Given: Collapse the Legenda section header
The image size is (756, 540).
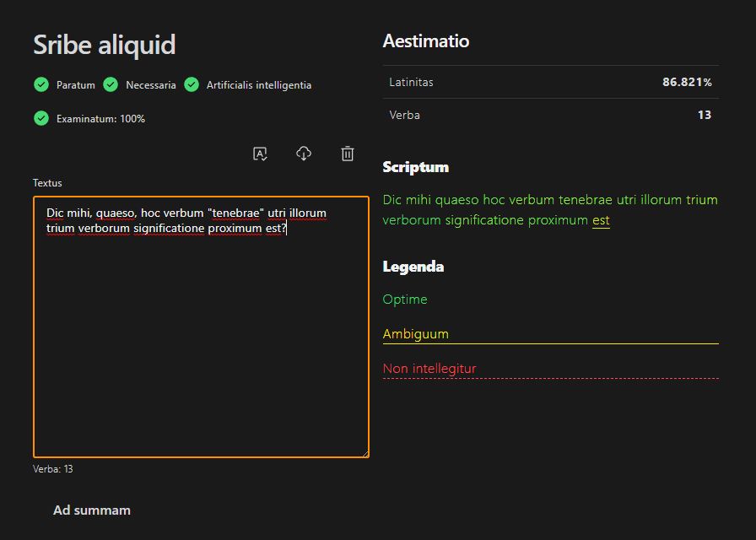Looking at the screenshot, I should (x=413, y=266).
